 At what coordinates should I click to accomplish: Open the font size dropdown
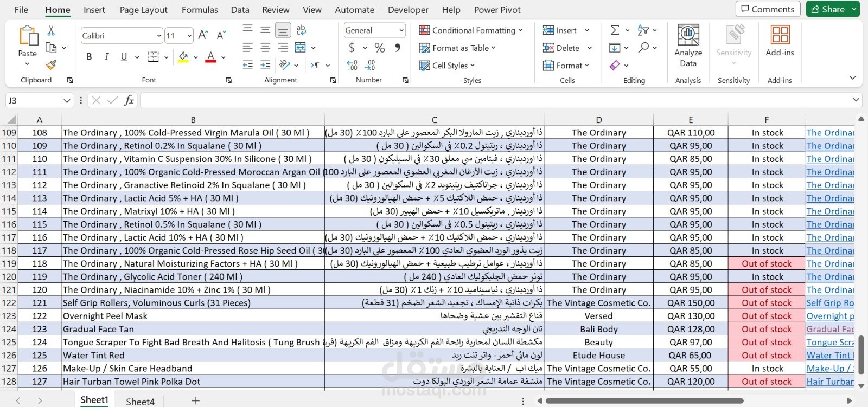(x=189, y=36)
